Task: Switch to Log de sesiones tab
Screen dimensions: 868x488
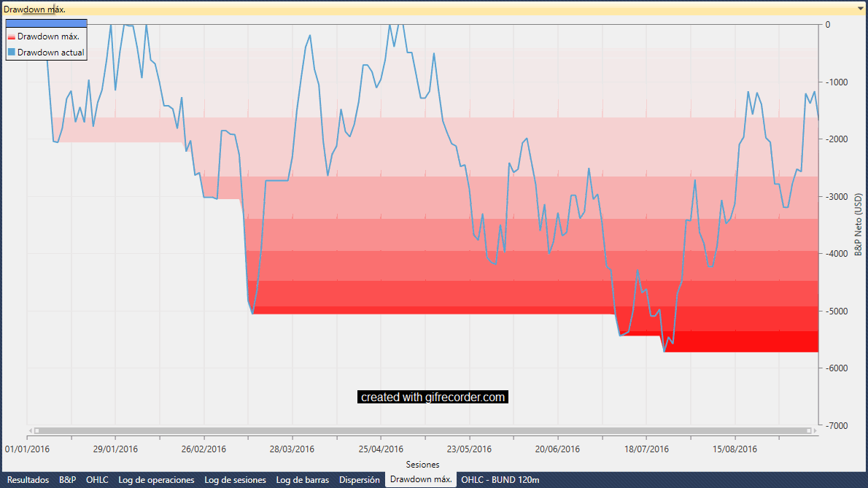Action: point(236,480)
